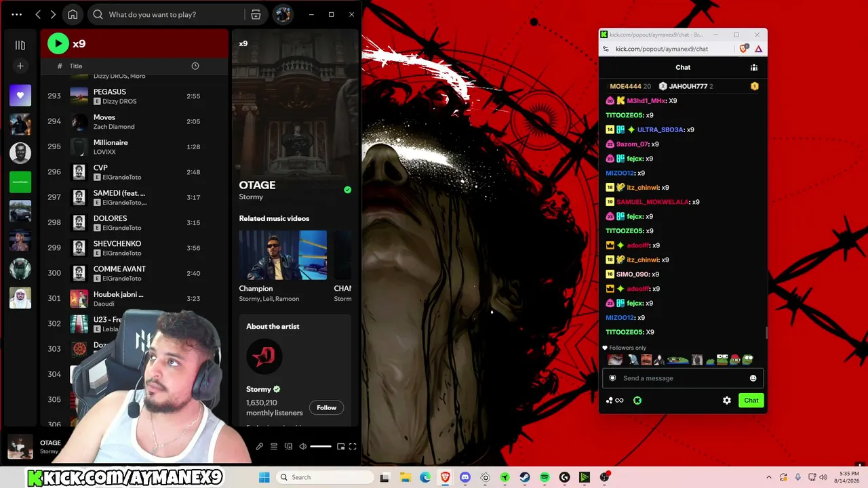Screen dimensions: 868x488
Task: Open the Spotify miniplayer
Action: coord(340,447)
